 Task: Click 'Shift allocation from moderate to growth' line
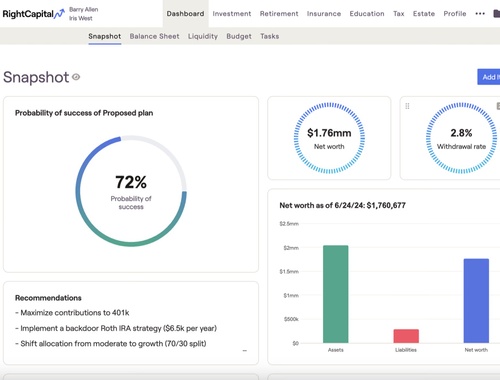(x=111, y=344)
